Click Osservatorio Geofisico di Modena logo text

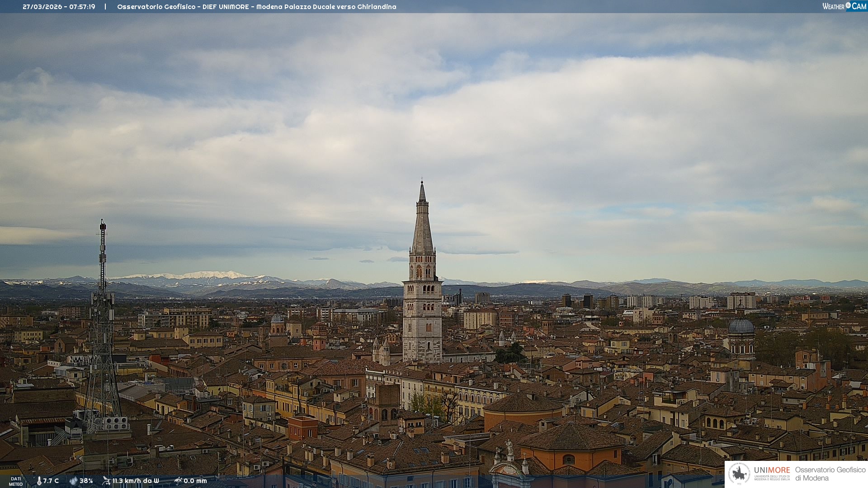pyautogui.click(x=830, y=474)
